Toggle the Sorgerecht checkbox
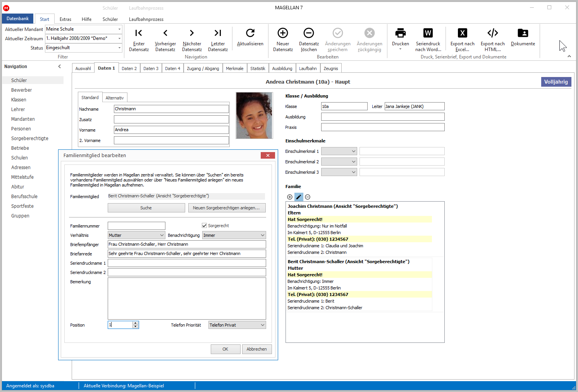The width and height of the screenshot is (578, 392). [204, 226]
